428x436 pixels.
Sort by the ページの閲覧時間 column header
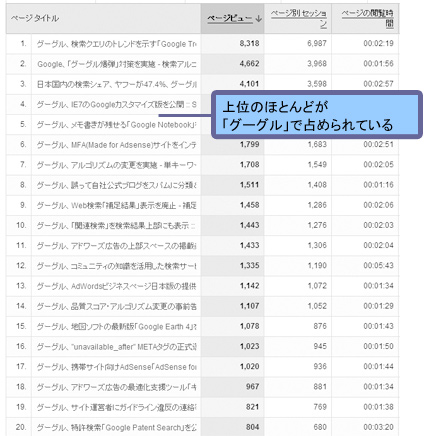pos(368,18)
